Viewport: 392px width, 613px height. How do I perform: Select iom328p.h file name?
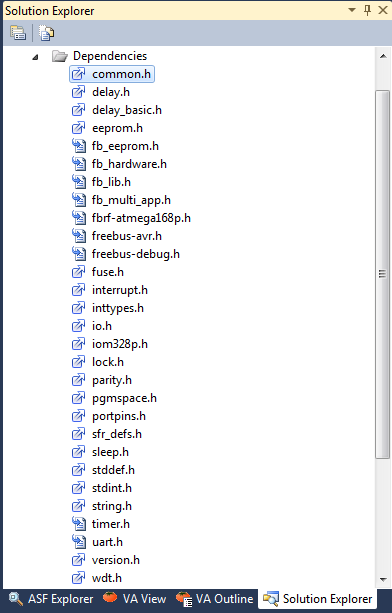coord(120,344)
